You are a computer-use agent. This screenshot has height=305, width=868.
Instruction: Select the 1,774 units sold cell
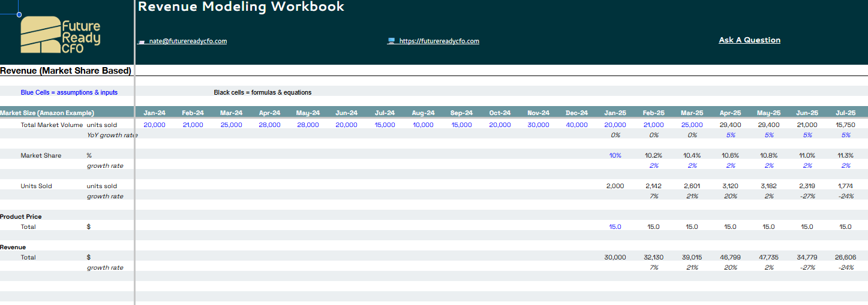(x=846, y=186)
